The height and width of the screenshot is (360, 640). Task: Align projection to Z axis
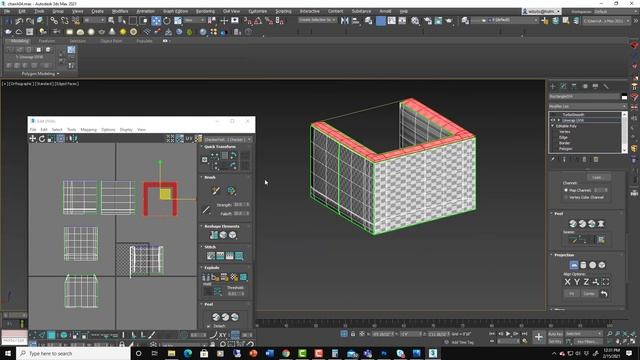pos(586,282)
